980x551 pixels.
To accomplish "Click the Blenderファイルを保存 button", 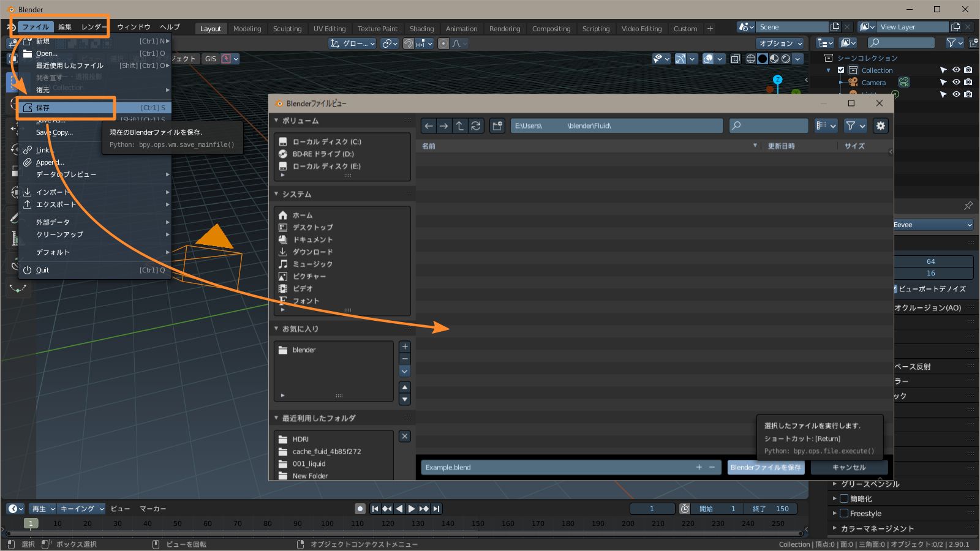I will coord(766,468).
